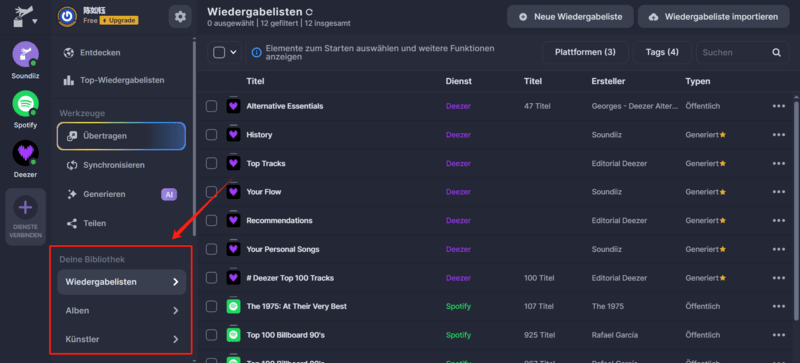Open more options for The 1975 playlist
The image size is (800, 363).
779,306
